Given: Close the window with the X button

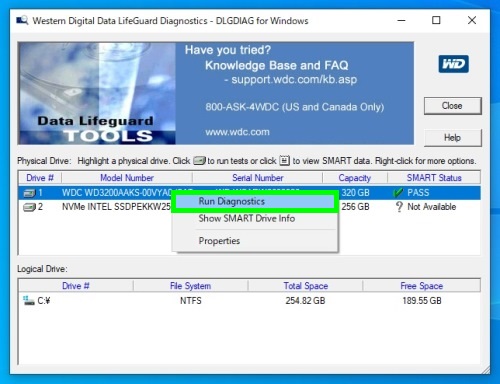Looking at the screenshot, I should (472, 20).
